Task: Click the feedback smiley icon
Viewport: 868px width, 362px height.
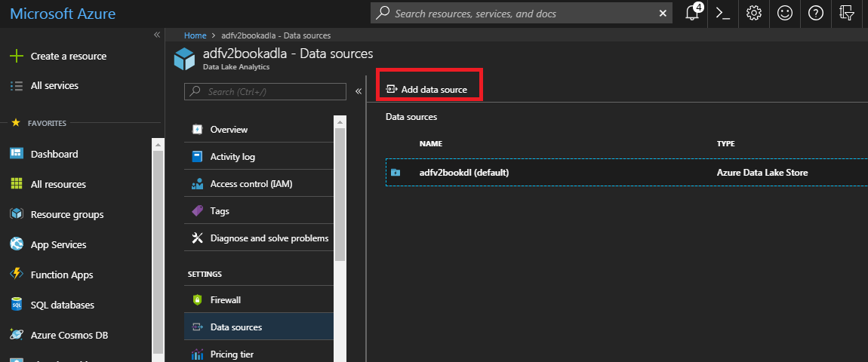Action: click(784, 14)
